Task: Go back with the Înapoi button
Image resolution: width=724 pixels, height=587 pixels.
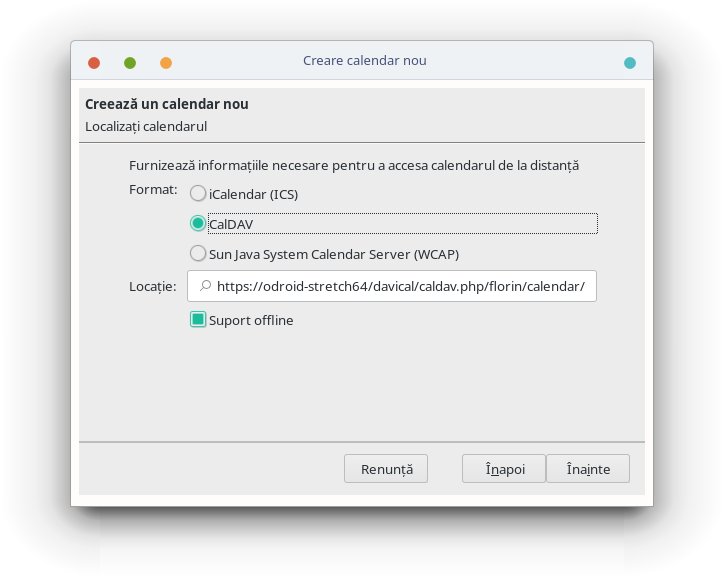Action: point(504,469)
